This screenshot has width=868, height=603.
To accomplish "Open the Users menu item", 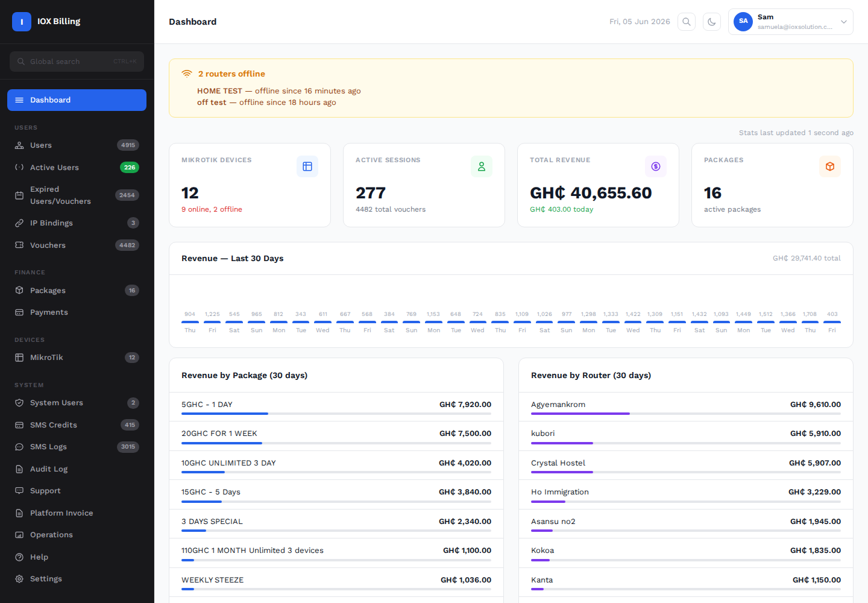I will pos(77,145).
